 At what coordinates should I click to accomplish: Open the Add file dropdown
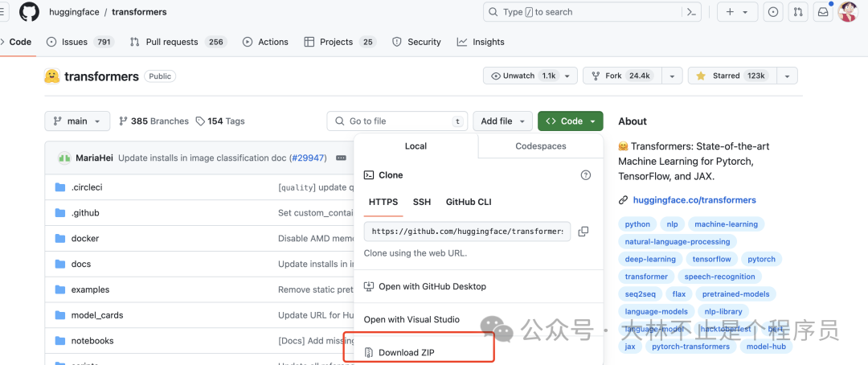point(502,121)
